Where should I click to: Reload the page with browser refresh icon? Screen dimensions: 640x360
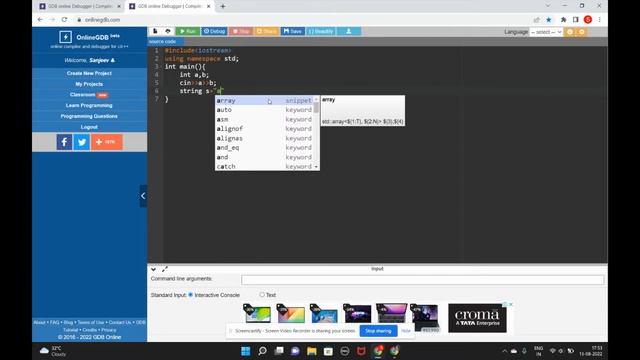[x=64, y=20]
